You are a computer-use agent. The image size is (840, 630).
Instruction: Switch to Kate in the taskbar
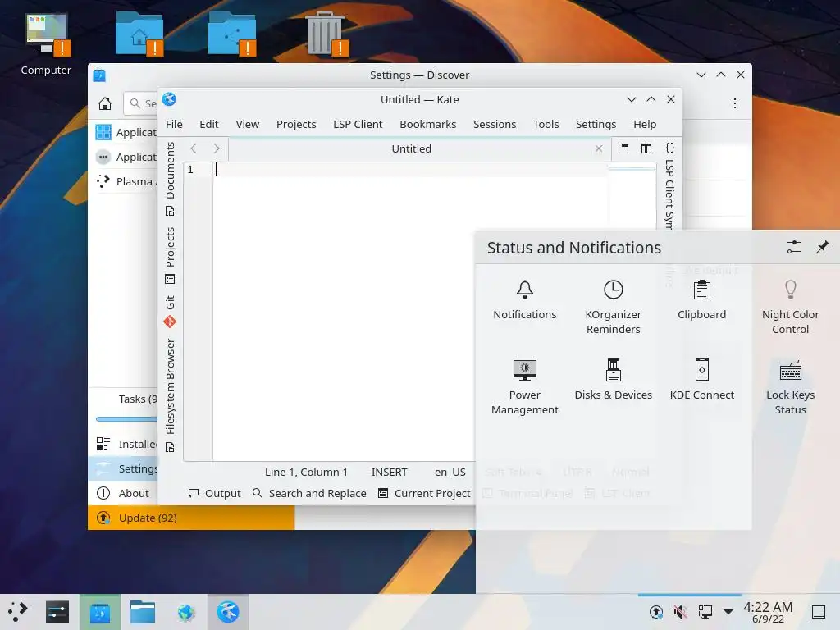click(x=228, y=612)
